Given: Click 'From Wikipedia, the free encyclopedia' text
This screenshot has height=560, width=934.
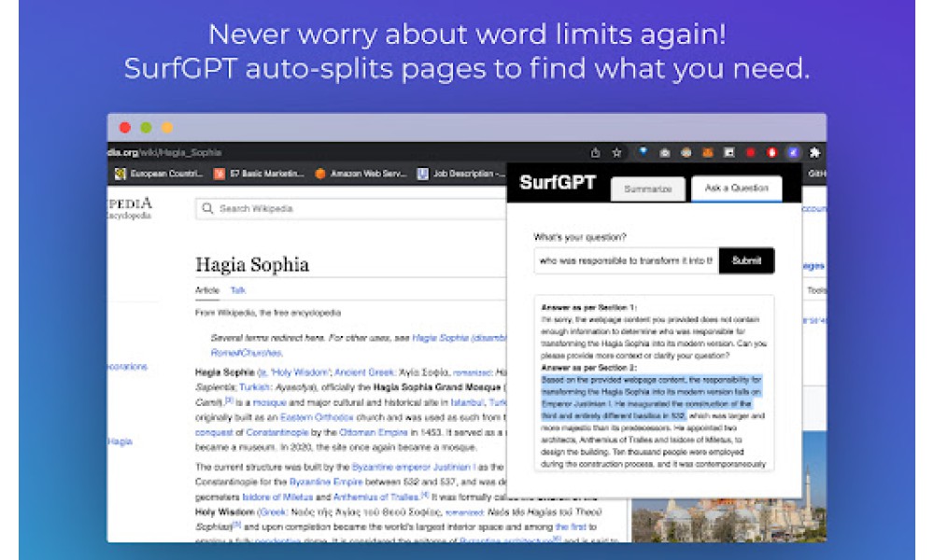Looking at the screenshot, I should [x=268, y=313].
